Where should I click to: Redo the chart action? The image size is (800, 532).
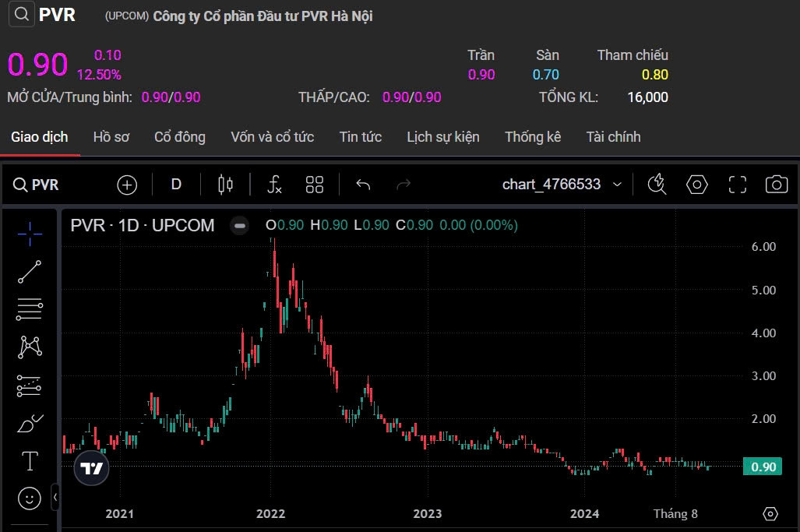pos(404,185)
